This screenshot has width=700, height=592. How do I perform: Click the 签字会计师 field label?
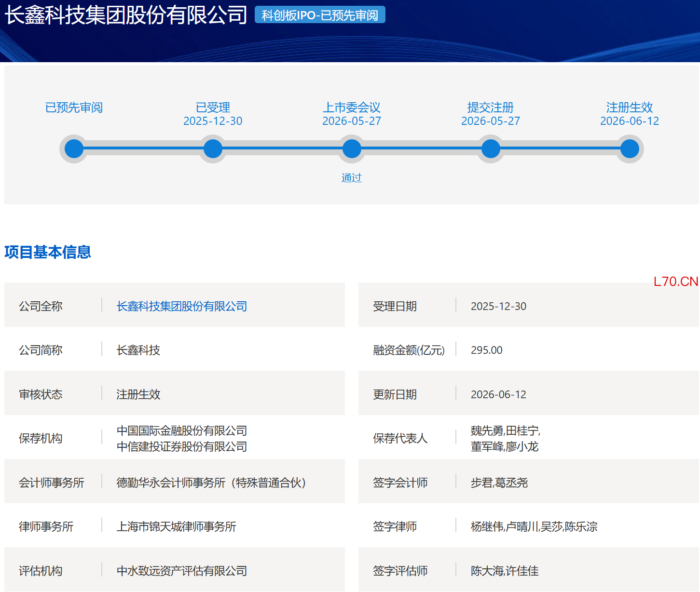(x=400, y=483)
